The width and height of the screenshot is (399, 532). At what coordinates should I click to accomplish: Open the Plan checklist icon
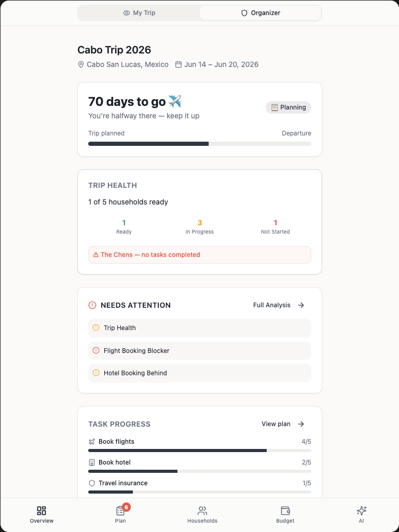[x=120, y=511]
